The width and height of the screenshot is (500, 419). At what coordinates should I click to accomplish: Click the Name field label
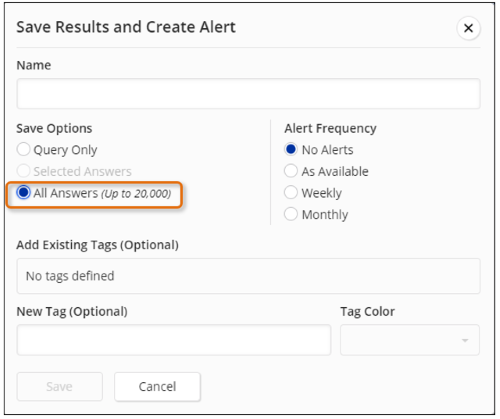pos(34,65)
